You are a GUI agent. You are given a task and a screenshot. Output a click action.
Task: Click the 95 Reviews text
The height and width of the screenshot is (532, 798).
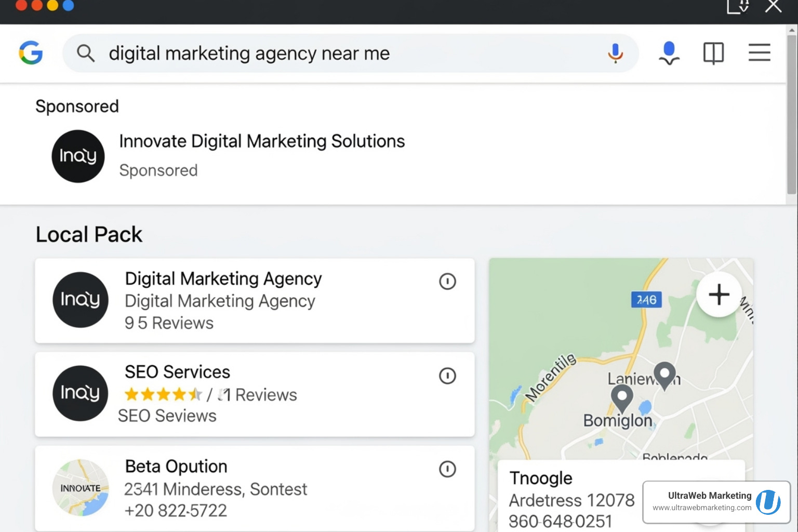click(168, 323)
